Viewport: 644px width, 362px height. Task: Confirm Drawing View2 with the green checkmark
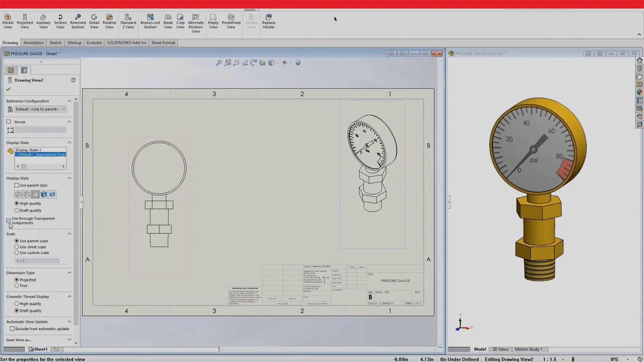click(x=8, y=88)
